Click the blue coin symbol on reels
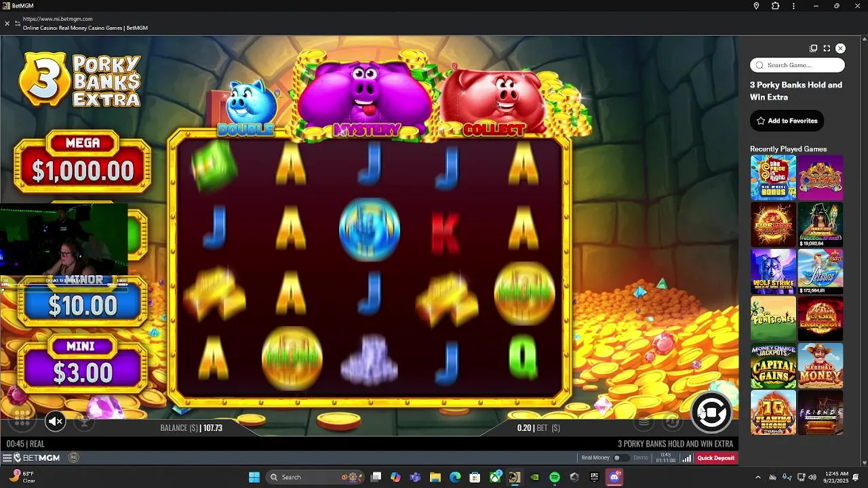Screen dimensions: 868x488 (370, 229)
